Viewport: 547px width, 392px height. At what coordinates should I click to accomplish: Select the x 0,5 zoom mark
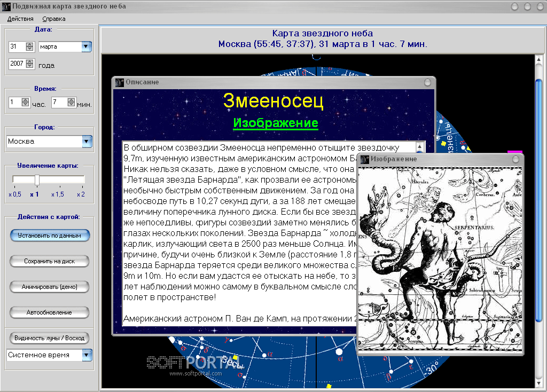(x=15, y=194)
